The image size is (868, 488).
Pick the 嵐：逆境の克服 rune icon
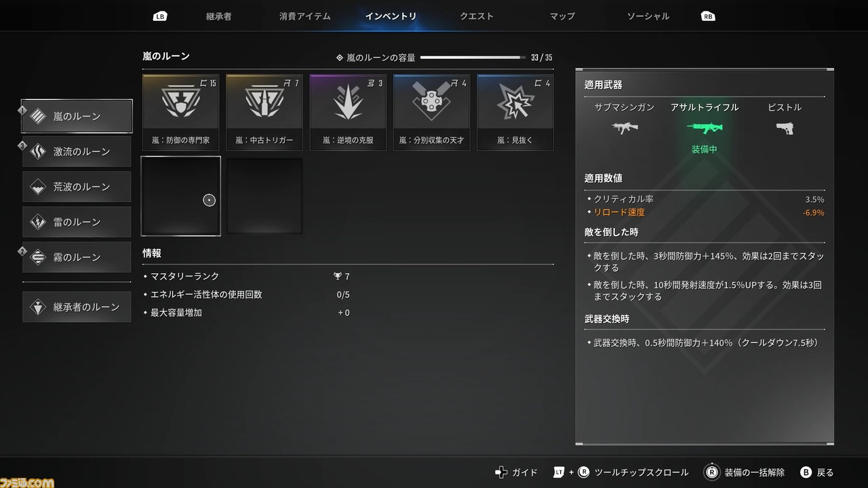[348, 102]
